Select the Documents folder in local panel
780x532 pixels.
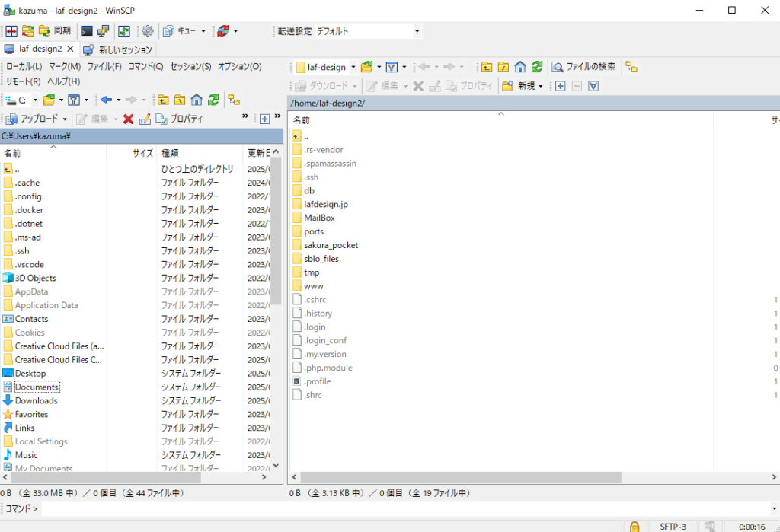(37, 387)
